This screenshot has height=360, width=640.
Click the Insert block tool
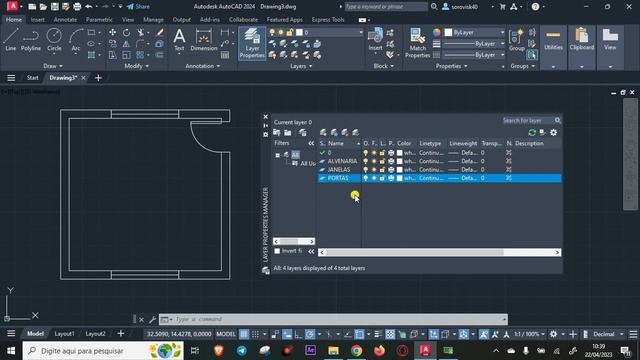pos(375,40)
